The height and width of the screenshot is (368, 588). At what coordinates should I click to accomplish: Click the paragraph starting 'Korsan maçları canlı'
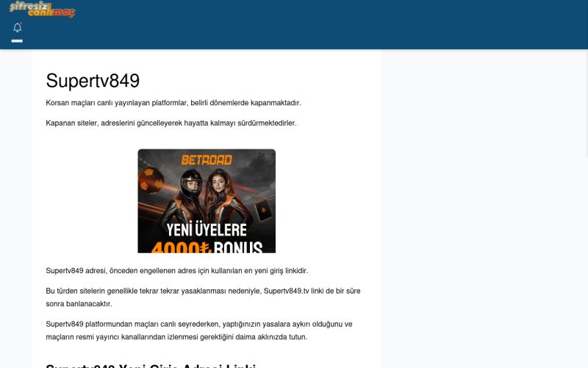[x=173, y=103]
